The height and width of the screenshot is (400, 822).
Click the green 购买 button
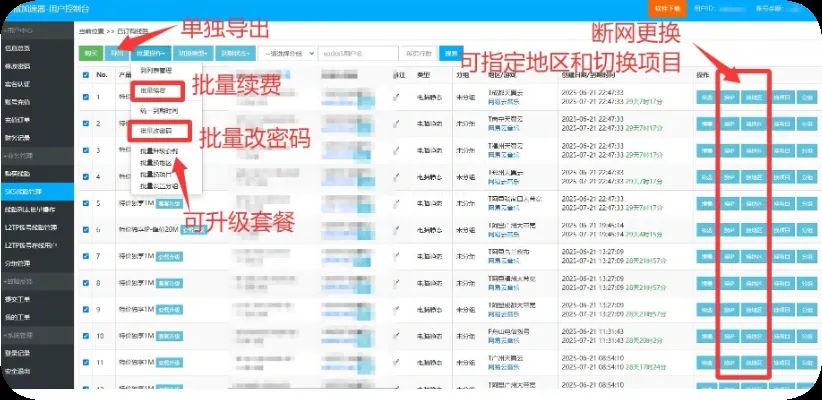click(91, 53)
